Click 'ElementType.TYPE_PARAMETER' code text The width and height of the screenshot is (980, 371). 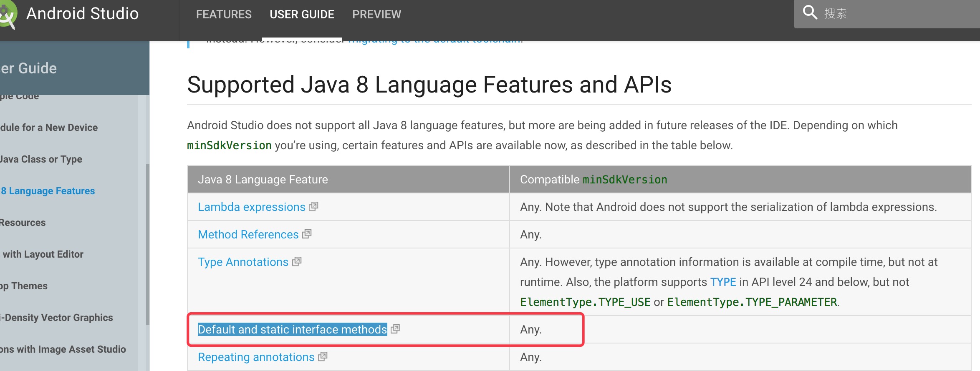752,302
